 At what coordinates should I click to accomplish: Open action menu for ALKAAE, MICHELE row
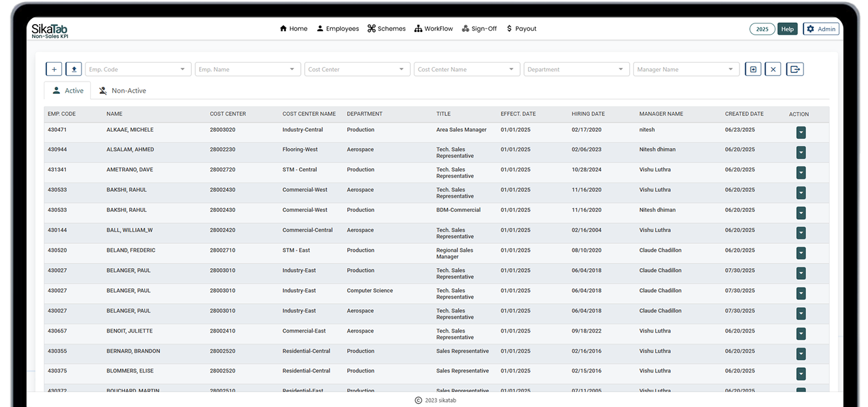pyautogui.click(x=801, y=132)
